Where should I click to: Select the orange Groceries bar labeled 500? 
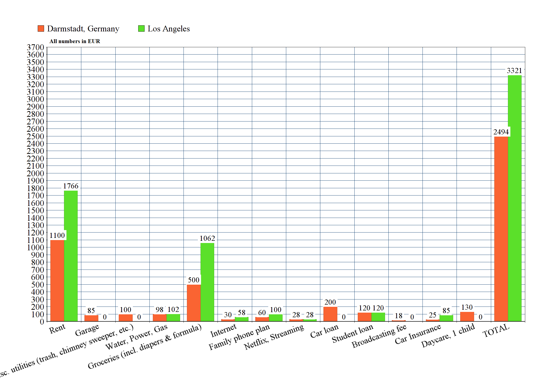pyautogui.click(x=194, y=303)
